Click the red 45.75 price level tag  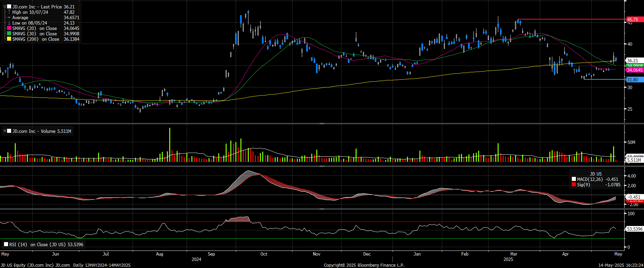coord(634,20)
